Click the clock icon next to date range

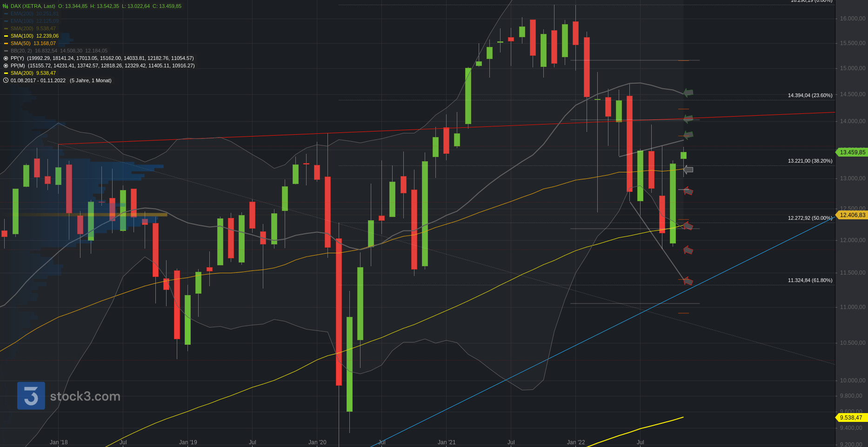[x=6, y=80]
